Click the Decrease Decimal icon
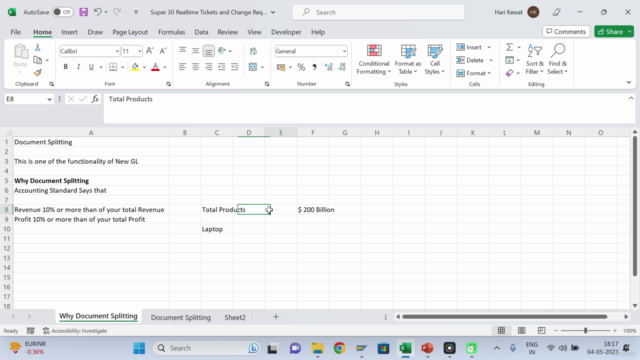 tap(342, 67)
